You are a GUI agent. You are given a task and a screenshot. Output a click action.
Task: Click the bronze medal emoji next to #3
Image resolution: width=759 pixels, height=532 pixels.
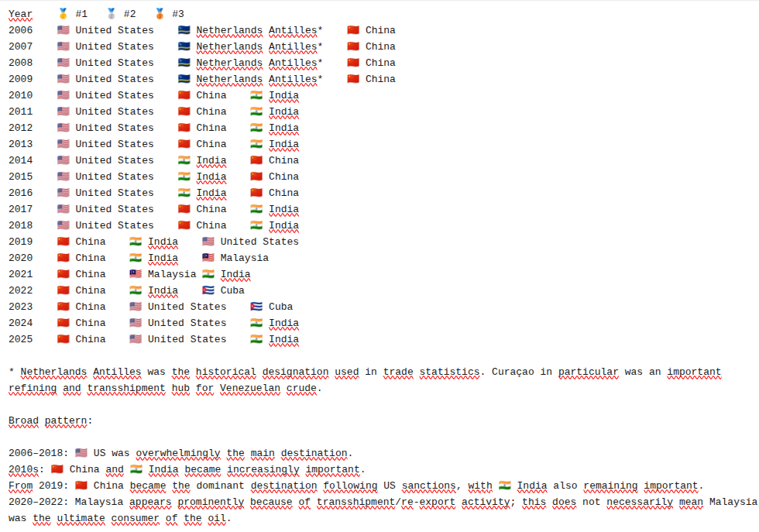pos(160,14)
